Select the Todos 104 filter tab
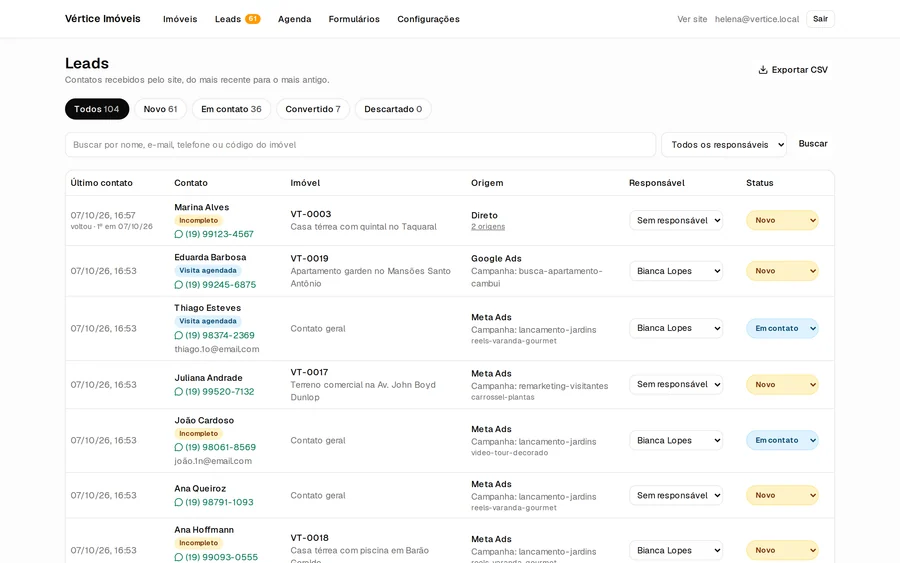900x563 pixels. (x=97, y=109)
